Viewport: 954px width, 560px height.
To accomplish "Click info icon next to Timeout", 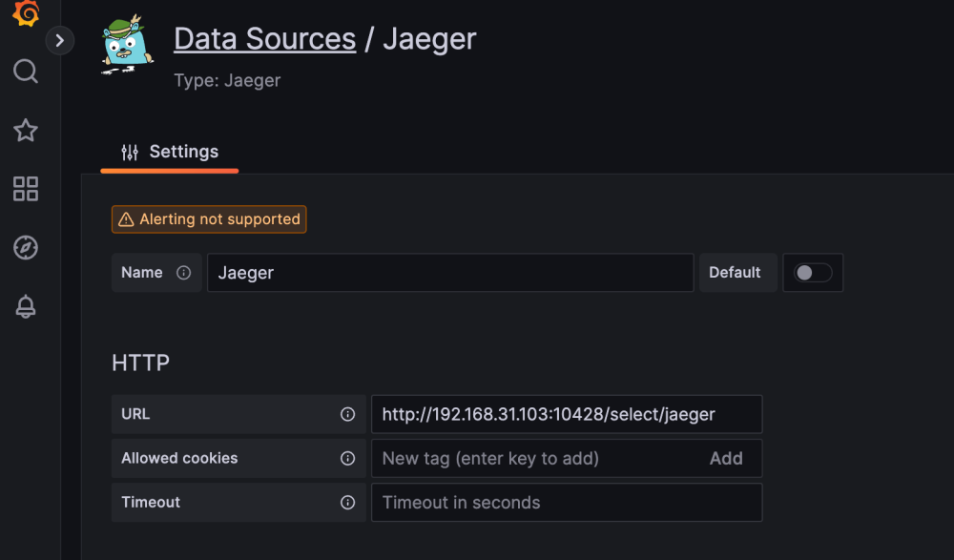I will click(347, 503).
